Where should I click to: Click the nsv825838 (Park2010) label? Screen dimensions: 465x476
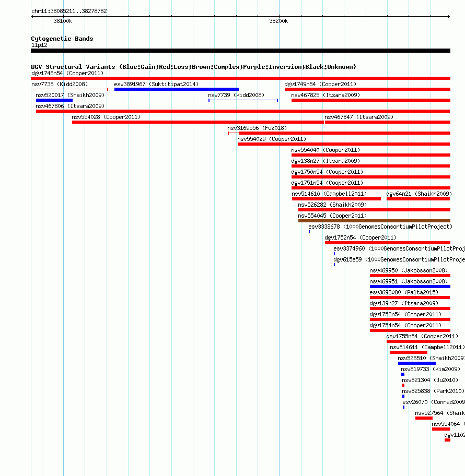(x=433, y=391)
